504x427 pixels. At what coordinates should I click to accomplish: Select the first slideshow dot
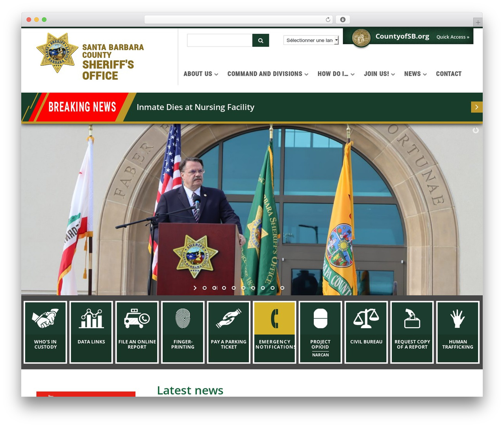click(x=204, y=288)
